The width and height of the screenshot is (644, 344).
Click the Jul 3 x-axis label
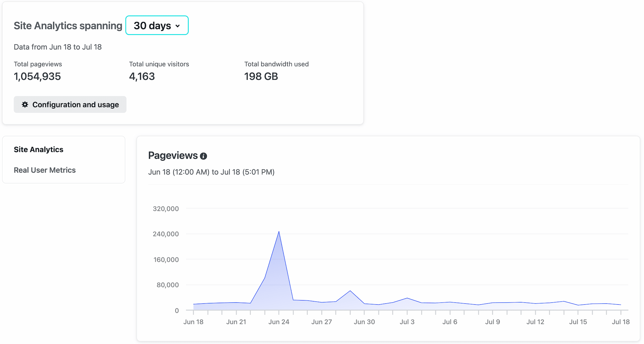click(407, 322)
